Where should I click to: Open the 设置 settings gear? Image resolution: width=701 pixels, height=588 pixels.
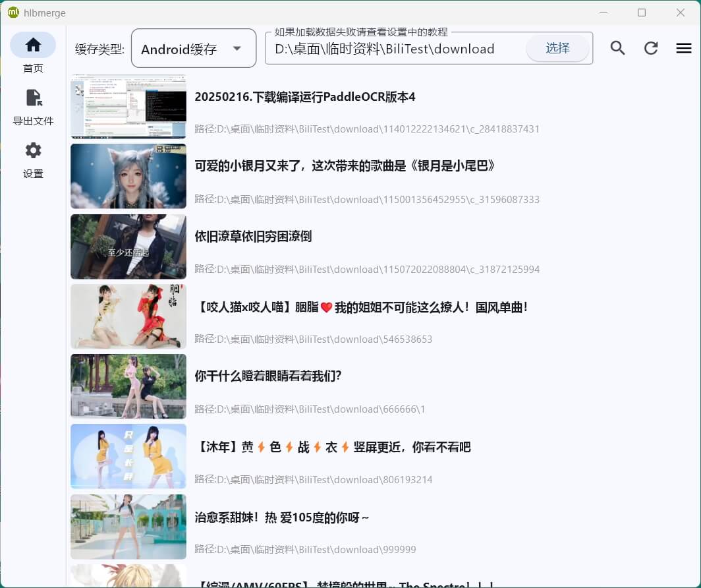[x=33, y=150]
